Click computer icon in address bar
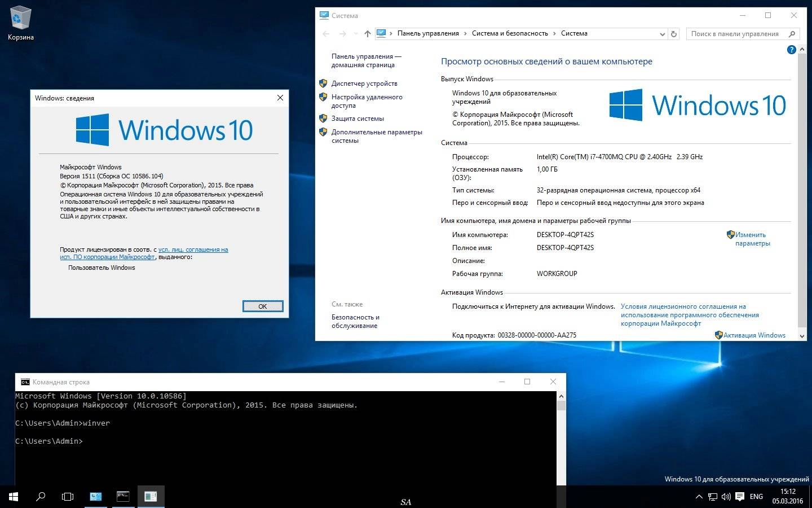Image resolution: width=812 pixels, height=508 pixels. [x=381, y=33]
